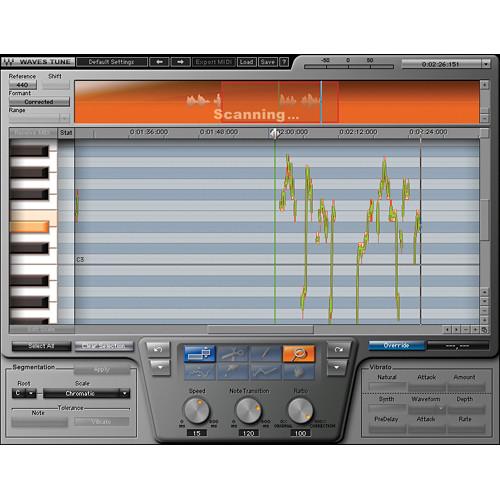
Task: Open help with the question mark button
Action: pyautogui.click(x=284, y=62)
